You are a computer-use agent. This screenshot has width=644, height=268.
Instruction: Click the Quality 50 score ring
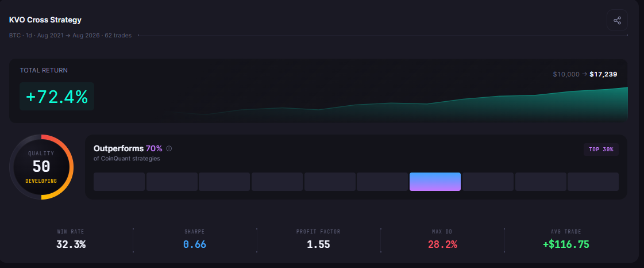click(x=41, y=167)
